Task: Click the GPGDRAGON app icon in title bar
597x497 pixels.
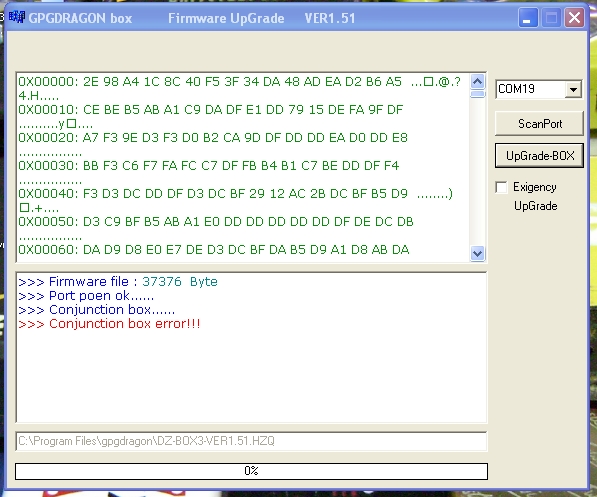Action: 17,18
